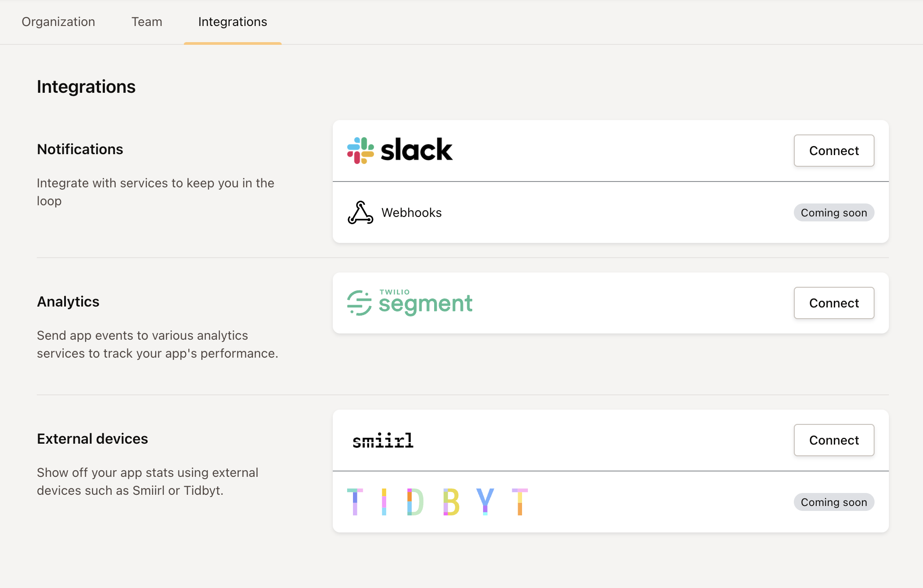Image resolution: width=923 pixels, height=588 pixels.
Task: Click the Webhooks label text
Action: [411, 213]
